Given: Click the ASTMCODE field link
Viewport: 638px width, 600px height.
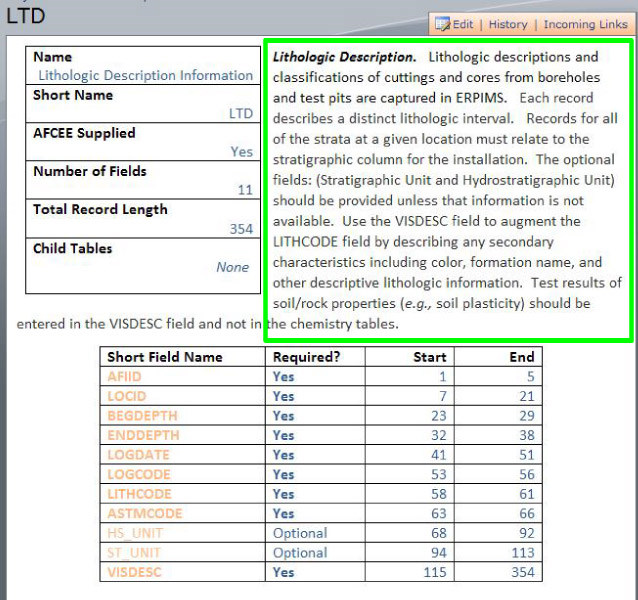Looking at the screenshot, I should pos(142,513).
